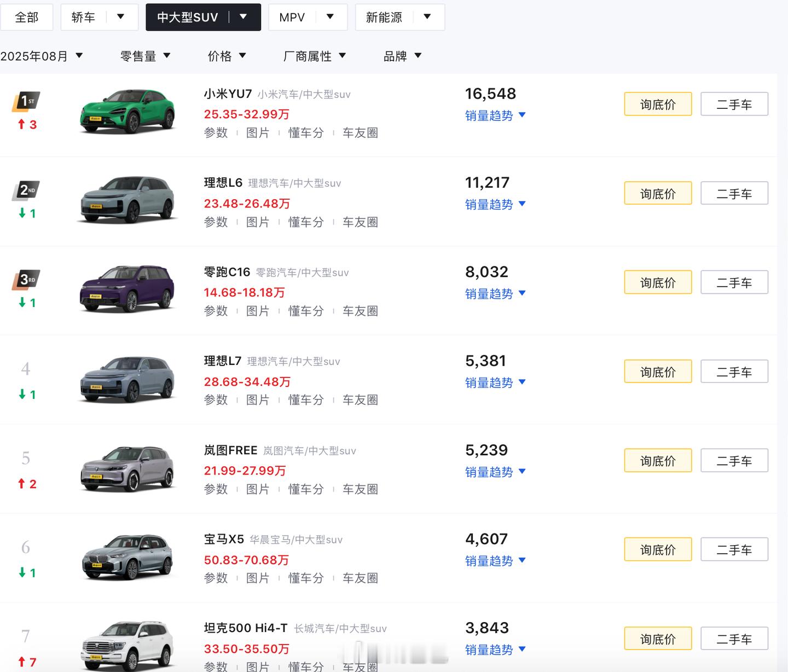Open the 2025年08月 date filter

(x=42, y=56)
